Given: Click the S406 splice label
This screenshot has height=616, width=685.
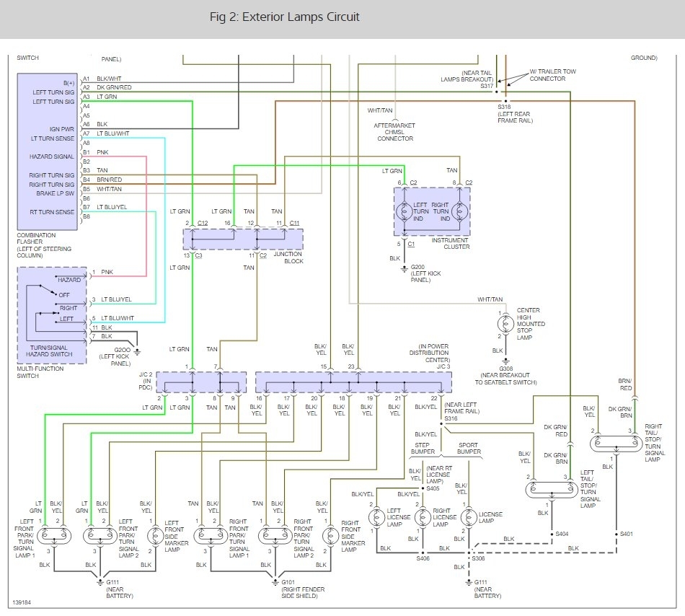Looking at the screenshot, I should (423, 558).
